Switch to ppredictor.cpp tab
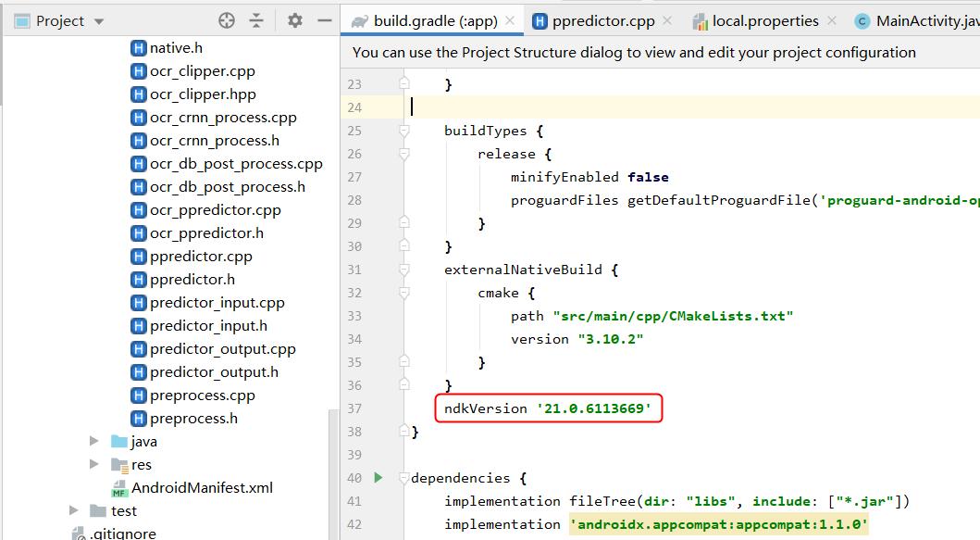Screen dimensions: 980x540 603,20
